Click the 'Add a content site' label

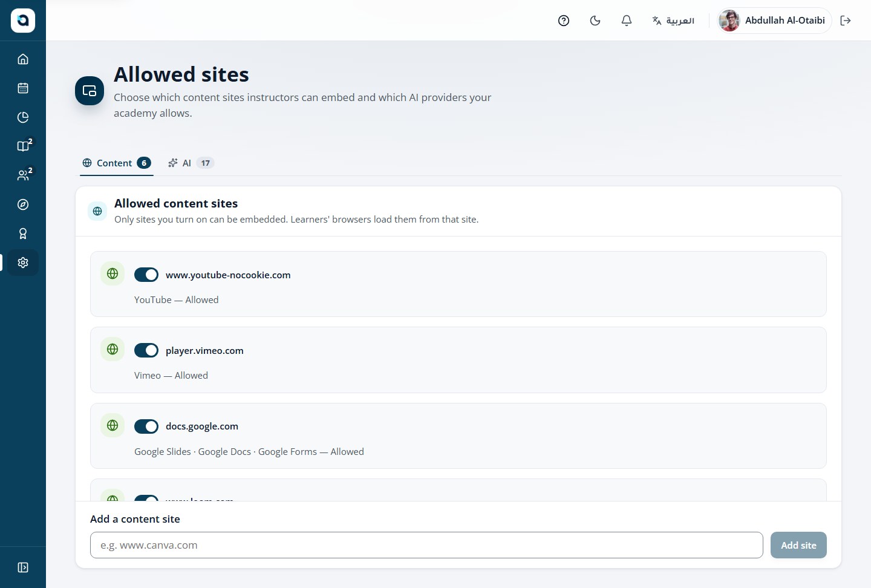pos(135,519)
